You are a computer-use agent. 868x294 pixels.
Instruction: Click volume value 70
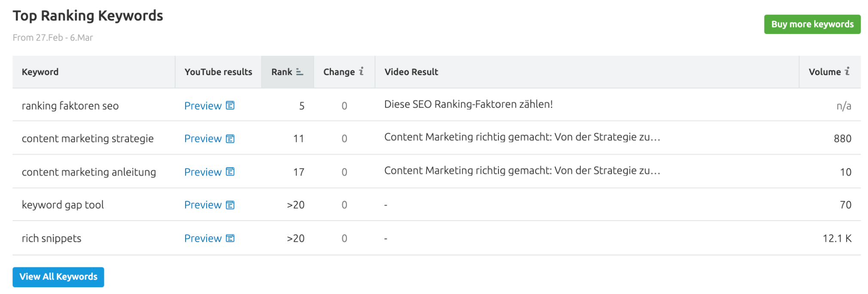coord(846,205)
